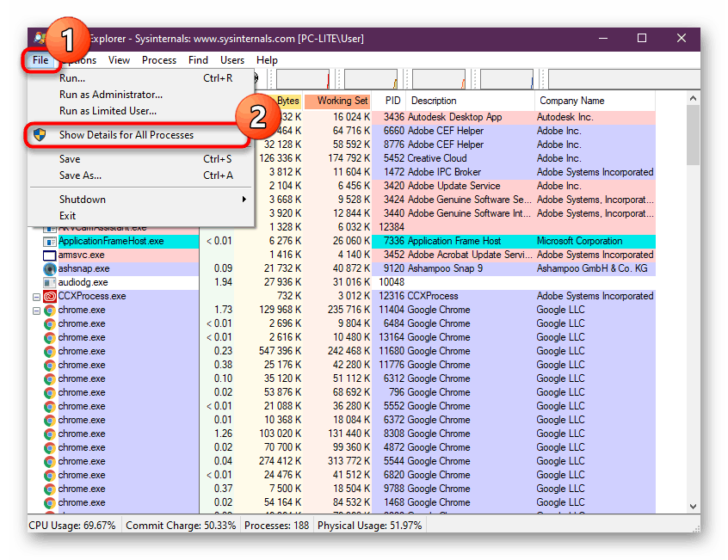Open the Find menu
The height and width of the screenshot is (560, 728).
(x=198, y=60)
